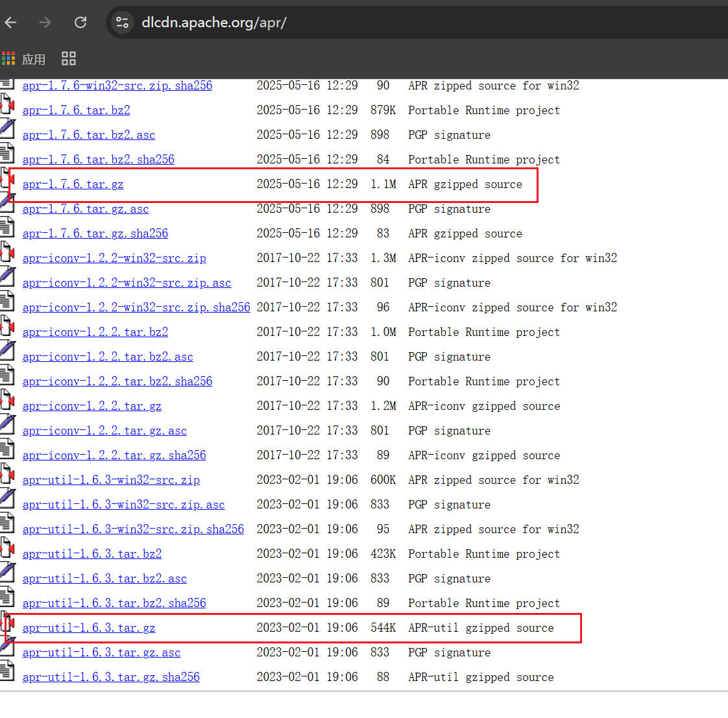Screen dimensions: 728x718
Task: Click signature icon beside apr-util-1.6.3.tar.bz2.asc
Action: tap(7, 572)
